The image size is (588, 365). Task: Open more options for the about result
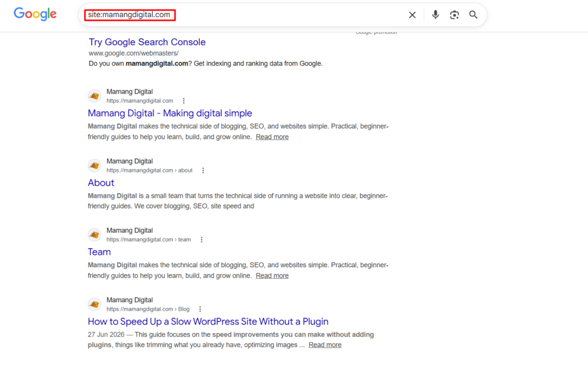(203, 171)
